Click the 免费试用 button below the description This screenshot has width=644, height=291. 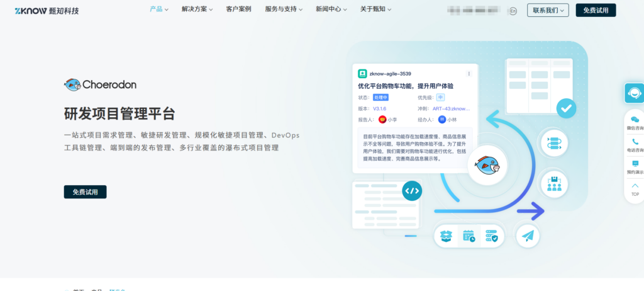85,192
